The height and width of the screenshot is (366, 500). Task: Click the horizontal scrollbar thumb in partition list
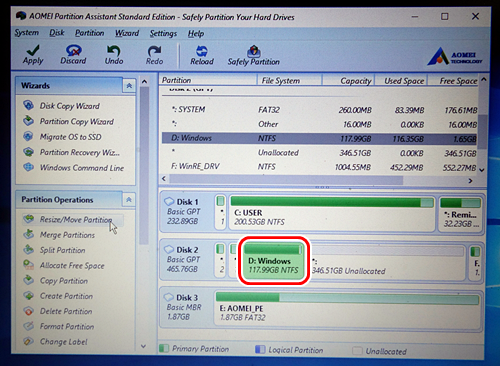286,179
